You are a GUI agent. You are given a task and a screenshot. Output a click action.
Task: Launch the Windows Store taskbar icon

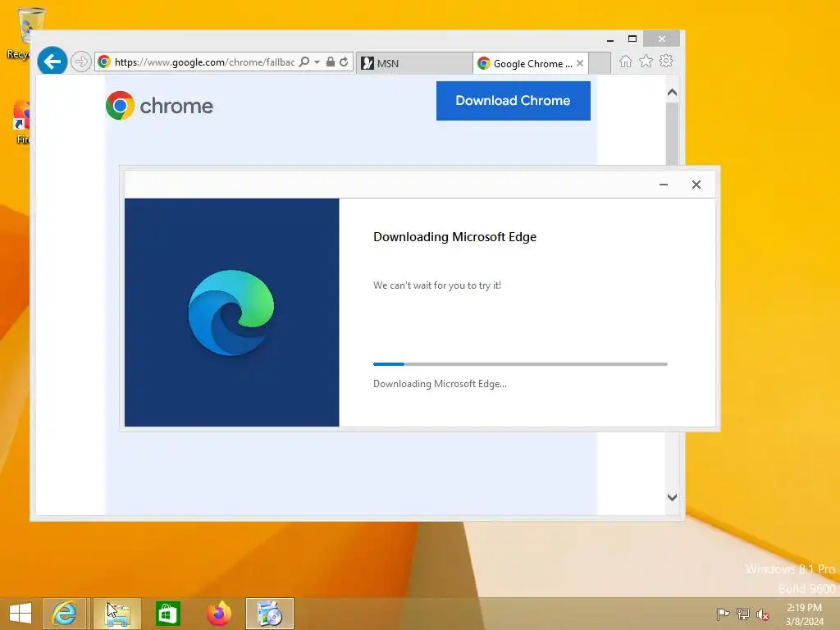pyautogui.click(x=167, y=614)
